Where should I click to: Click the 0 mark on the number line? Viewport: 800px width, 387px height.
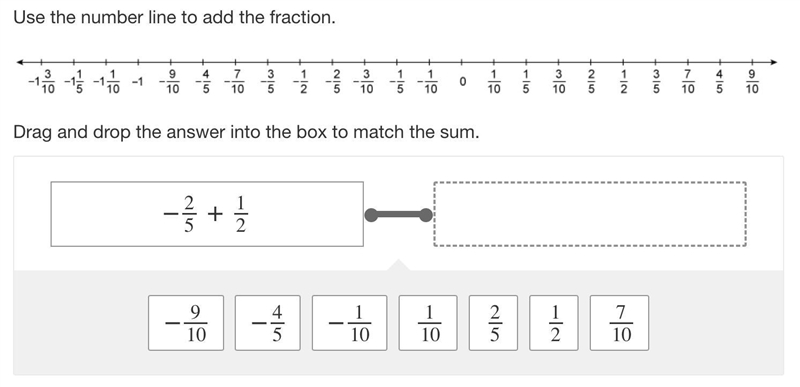(x=462, y=82)
